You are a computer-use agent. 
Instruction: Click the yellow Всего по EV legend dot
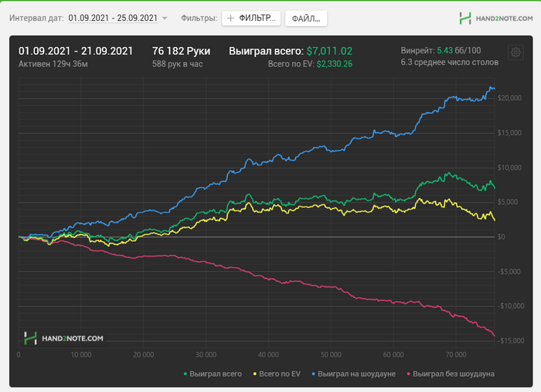(255, 373)
